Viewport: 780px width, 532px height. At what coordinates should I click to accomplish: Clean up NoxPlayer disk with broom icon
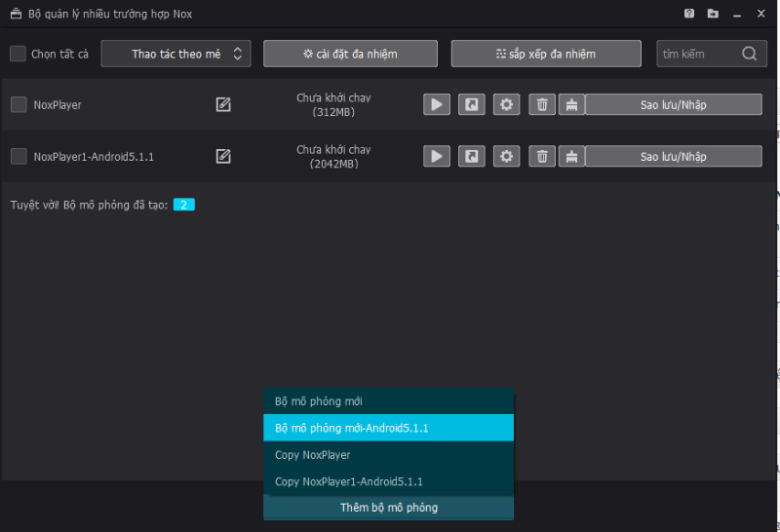571,104
